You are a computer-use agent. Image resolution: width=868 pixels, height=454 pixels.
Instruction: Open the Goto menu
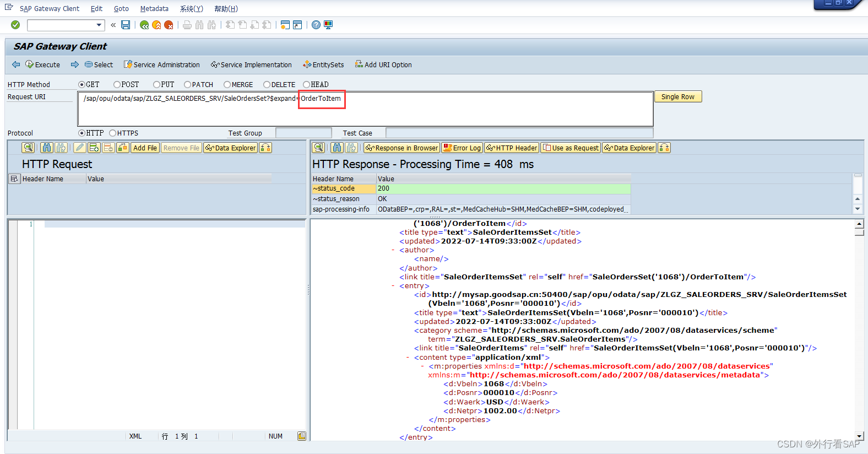click(x=121, y=9)
